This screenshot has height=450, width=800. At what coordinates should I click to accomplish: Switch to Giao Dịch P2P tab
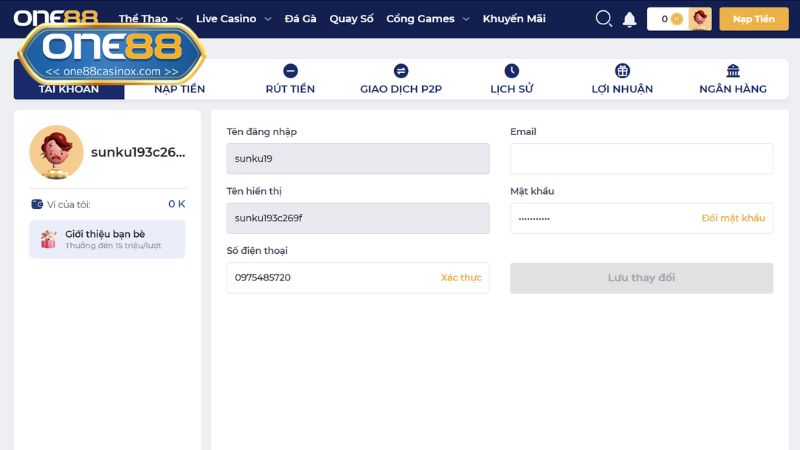tap(401, 79)
